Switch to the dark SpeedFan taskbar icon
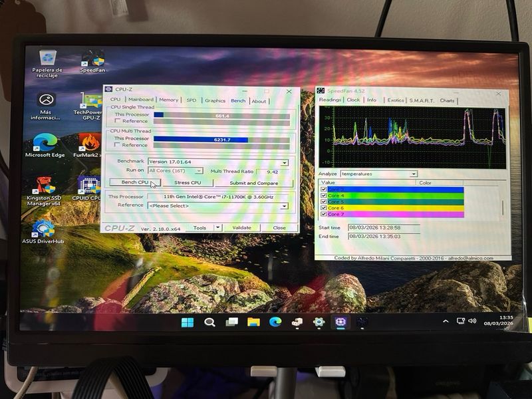Viewport: 532px width, 399px height. point(362,322)
